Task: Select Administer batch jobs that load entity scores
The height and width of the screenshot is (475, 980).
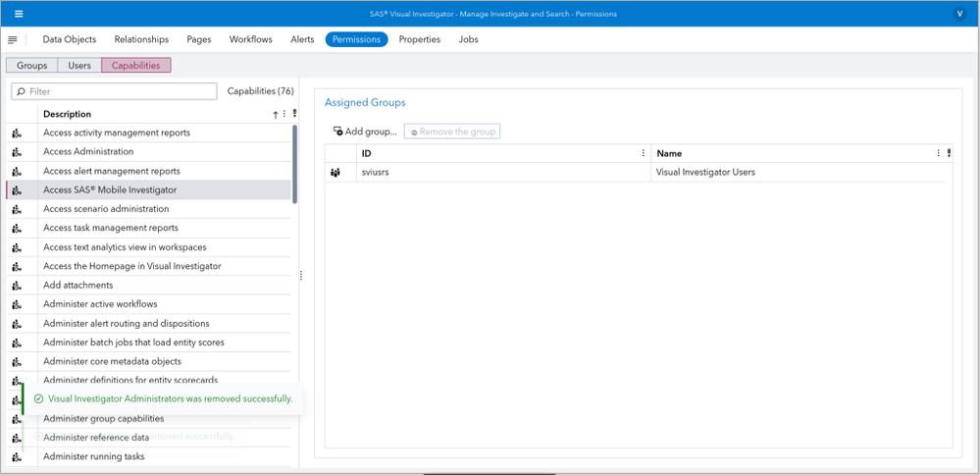Action: (x=149, y=343)
